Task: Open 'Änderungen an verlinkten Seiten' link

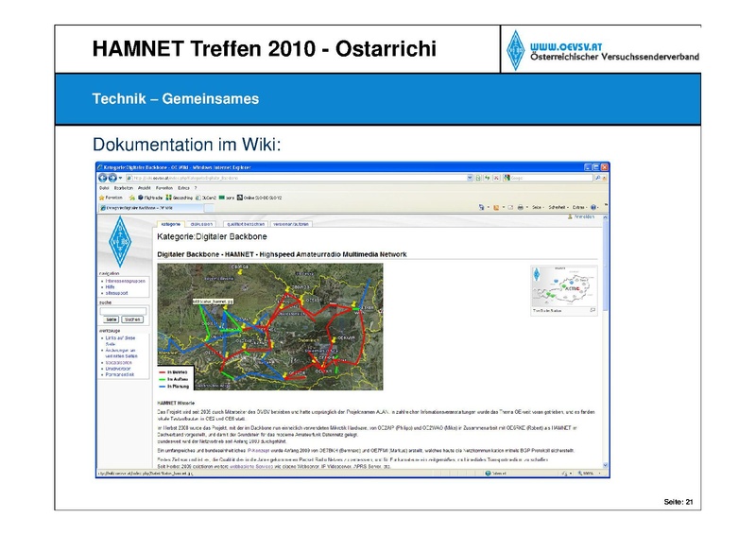Action: coord(122,354)
